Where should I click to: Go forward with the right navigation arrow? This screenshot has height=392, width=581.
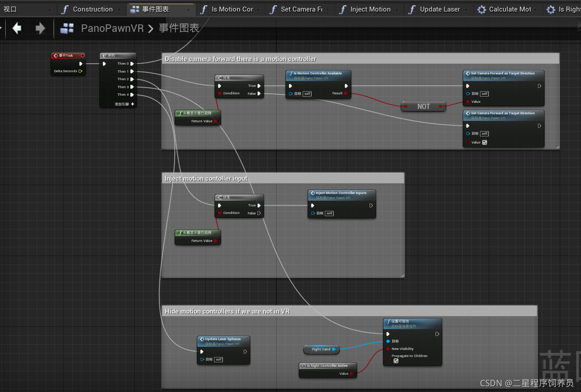click(40, 29)
